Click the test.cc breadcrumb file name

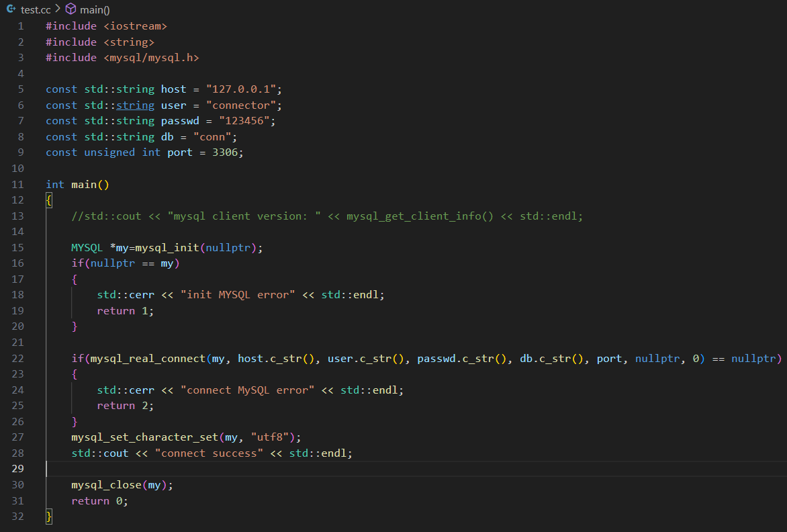(x=36, y=9)
